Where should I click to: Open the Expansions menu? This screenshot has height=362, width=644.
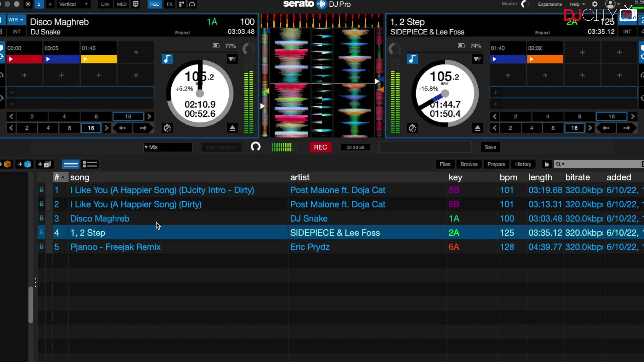click(x=550, y=4)
